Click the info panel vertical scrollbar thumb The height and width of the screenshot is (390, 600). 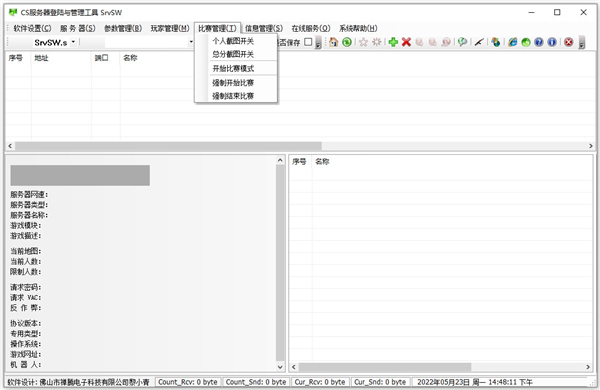click(x=280, y=263)
